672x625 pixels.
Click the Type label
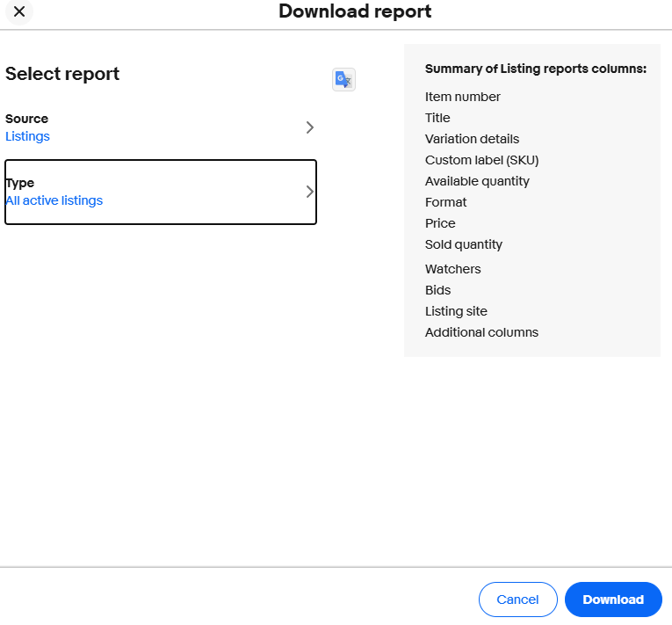[19, 183]
